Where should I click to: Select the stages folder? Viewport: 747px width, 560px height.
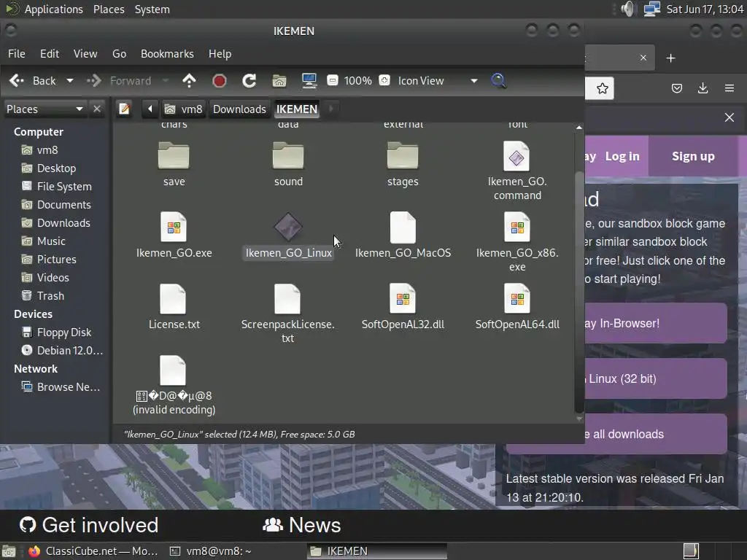pos(403,164)
